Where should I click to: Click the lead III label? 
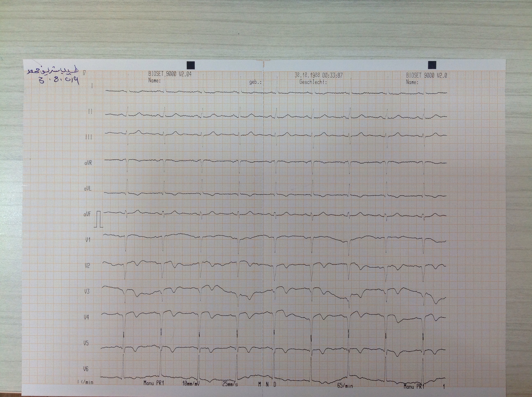[x=89, y=137]
